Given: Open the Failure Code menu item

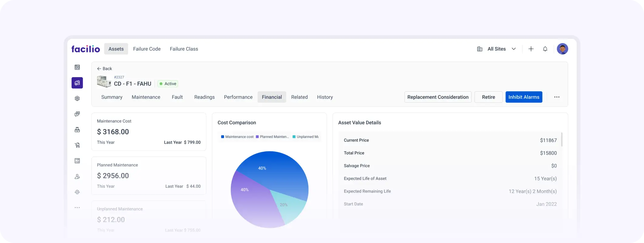Looking at the screenshot, I should tap(147, 49).
